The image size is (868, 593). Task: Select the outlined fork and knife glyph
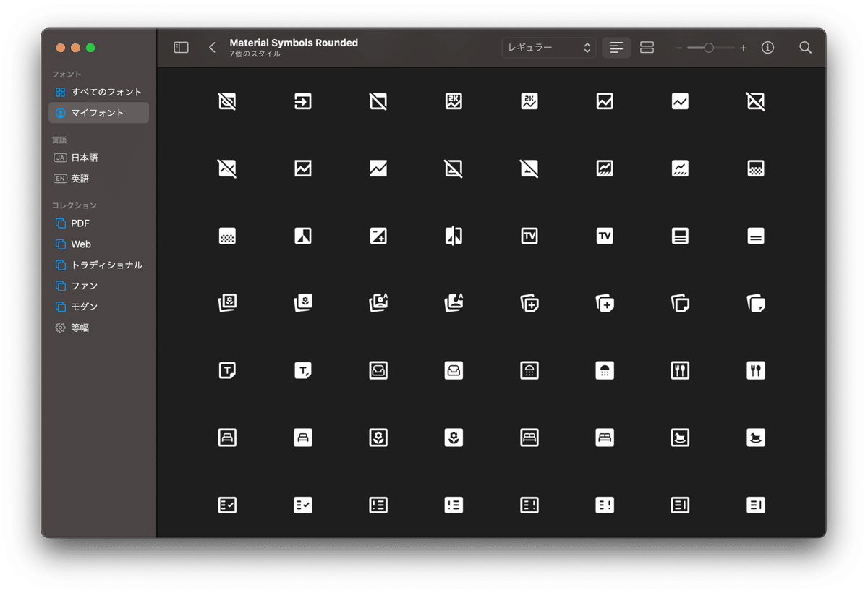pyautogui.click(x=680, y=370)
